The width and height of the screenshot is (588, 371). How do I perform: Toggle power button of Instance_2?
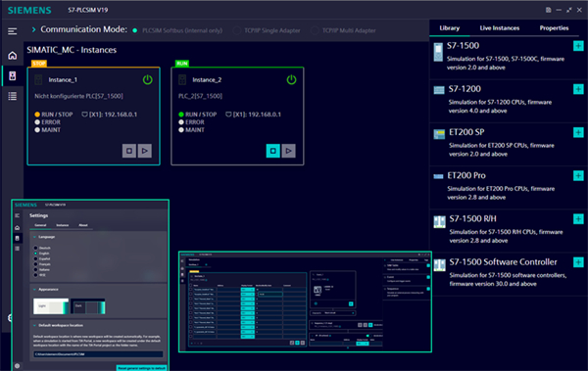click(291, 79)
